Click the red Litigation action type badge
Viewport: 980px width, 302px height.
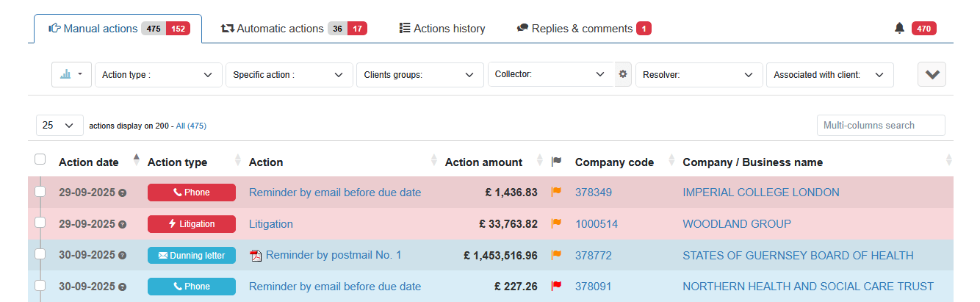click(191, 224)
